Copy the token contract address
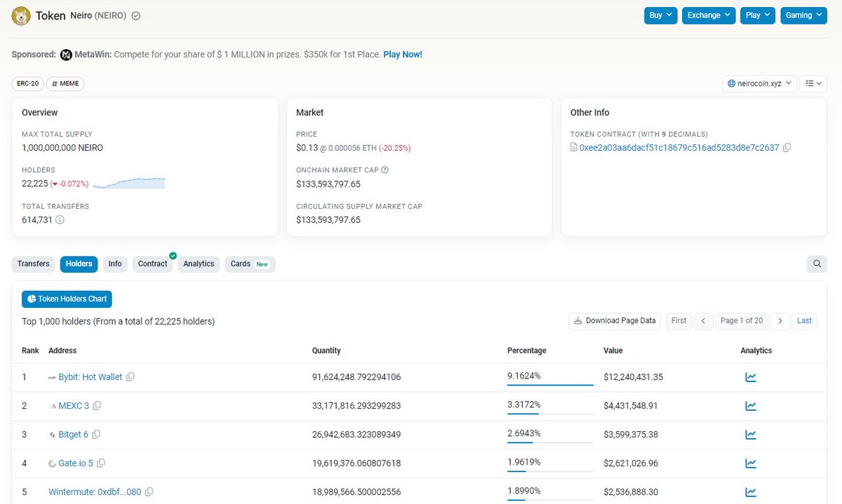Image resolution: width=842 pixels, height=504 pixels. [787, 148]
